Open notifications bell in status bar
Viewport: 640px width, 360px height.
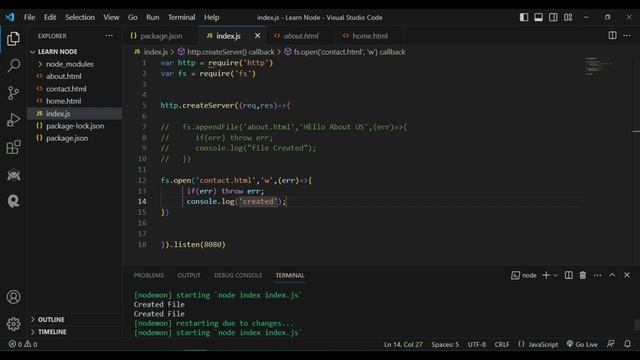(x=627, y=344)
